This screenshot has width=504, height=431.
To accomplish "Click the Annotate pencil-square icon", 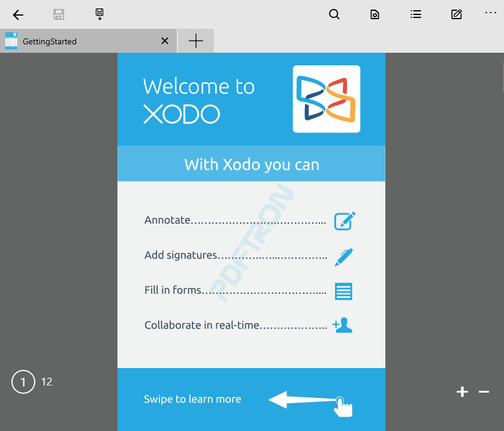I will [x=345, y=221].
